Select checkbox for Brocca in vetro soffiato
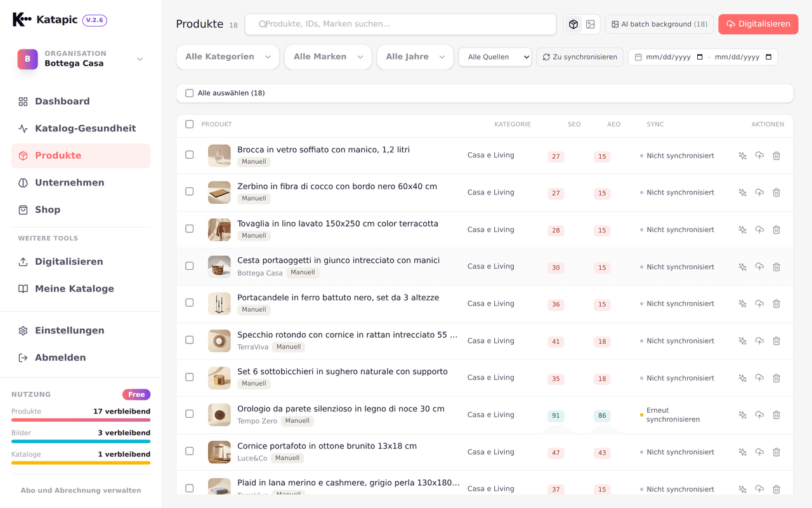This screenshot has height=508, width=812. coord(189,154)
